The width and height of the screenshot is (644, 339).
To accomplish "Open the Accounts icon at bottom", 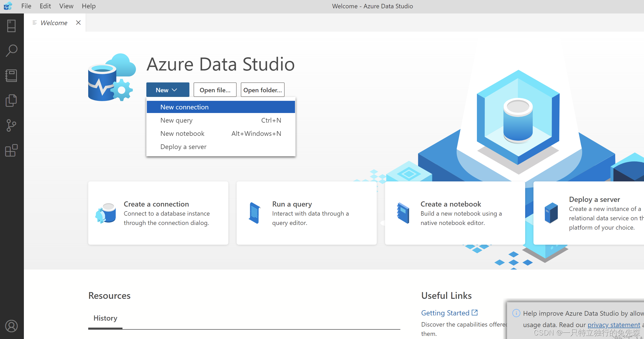I will click(11, 326).
